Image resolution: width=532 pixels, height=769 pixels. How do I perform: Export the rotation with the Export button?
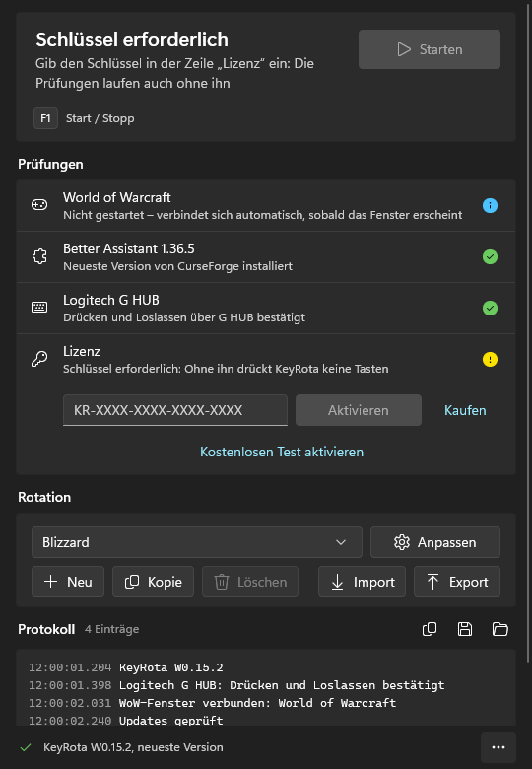point(456,582)
